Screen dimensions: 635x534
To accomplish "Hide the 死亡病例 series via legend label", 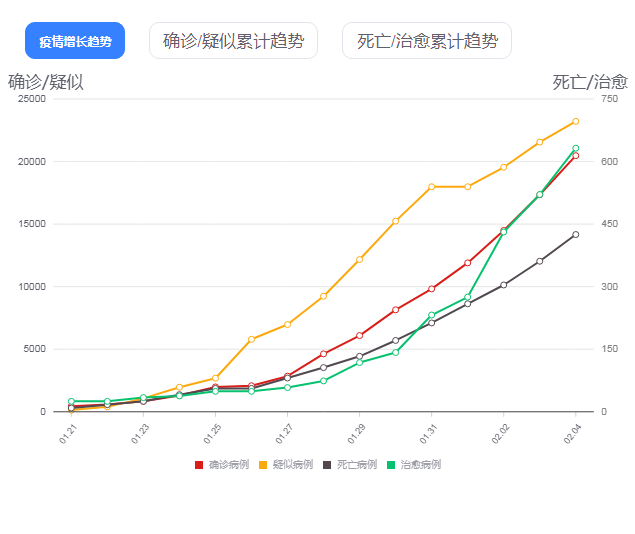I will (x=357, y=464).
